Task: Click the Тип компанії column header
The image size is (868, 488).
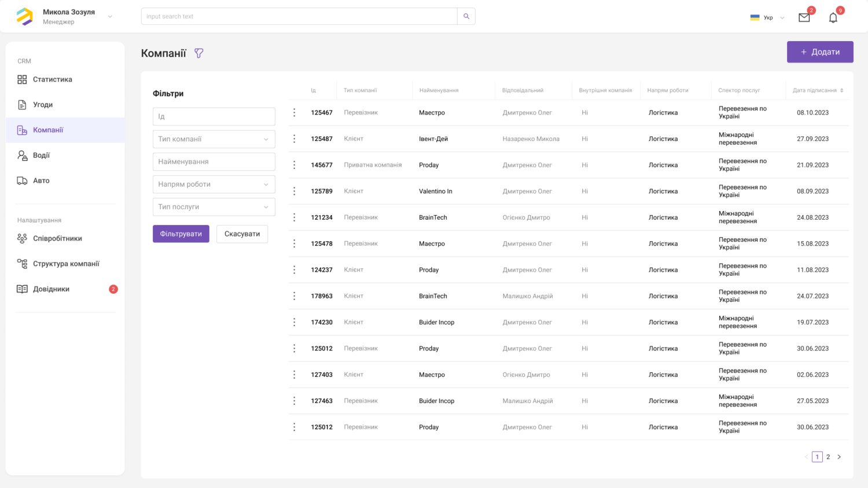Action: point(360,90)
